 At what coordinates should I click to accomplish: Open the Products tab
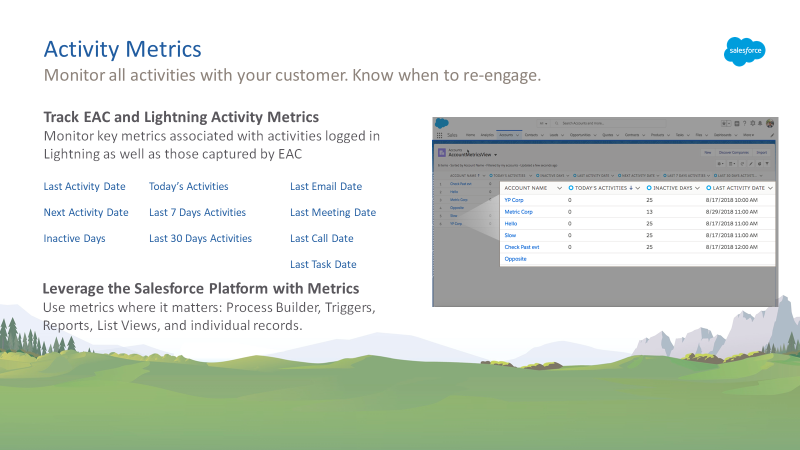click(660, 135)
